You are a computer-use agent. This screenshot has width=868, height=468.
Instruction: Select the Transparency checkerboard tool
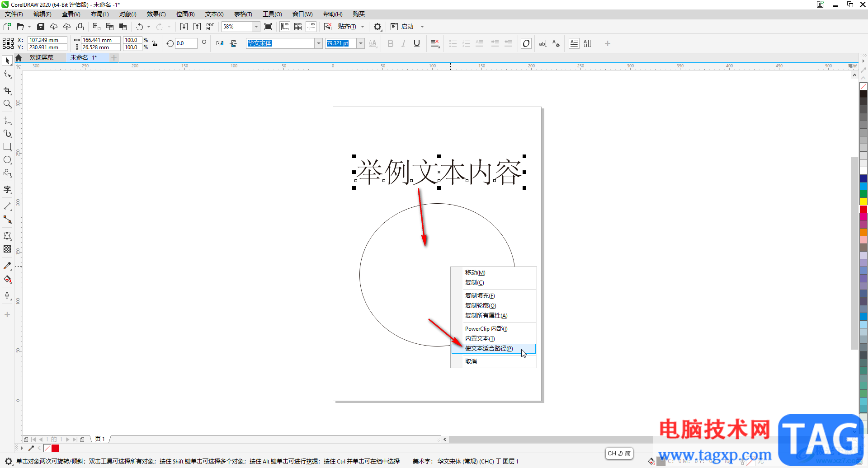click(x=7, y=249)
